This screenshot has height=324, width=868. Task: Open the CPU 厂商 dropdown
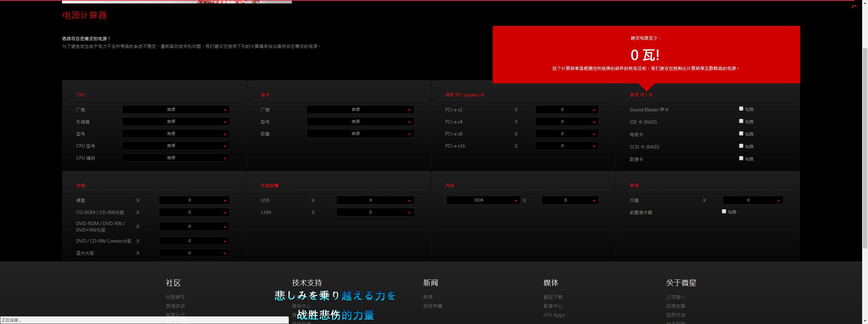coord(176,110)
